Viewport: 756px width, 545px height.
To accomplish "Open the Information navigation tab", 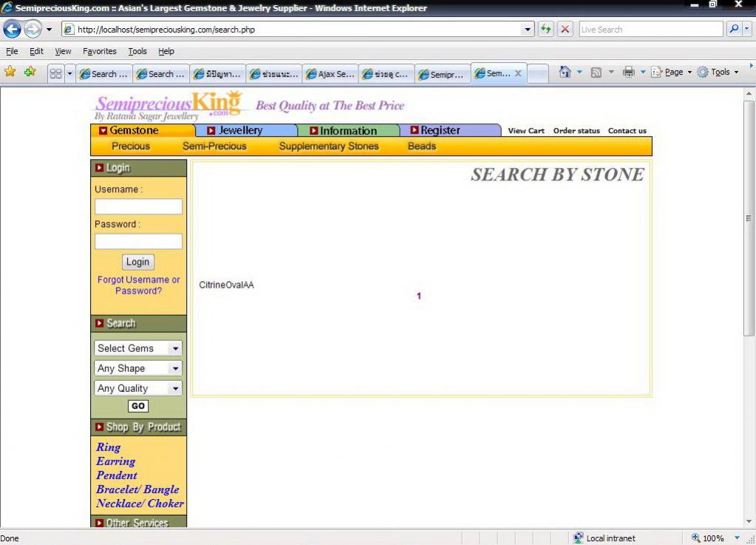I will pyautogui.click(x=348, y=130).
